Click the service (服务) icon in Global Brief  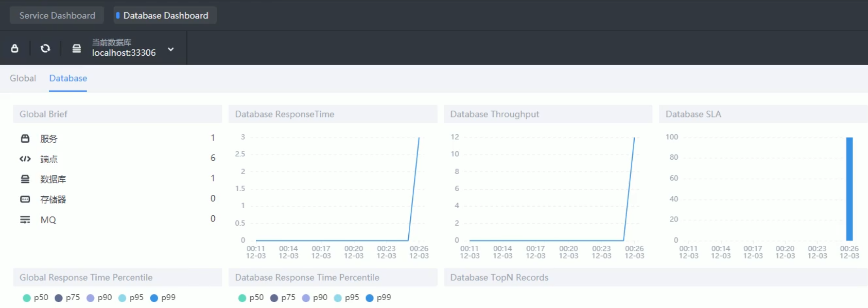[25, 138]
